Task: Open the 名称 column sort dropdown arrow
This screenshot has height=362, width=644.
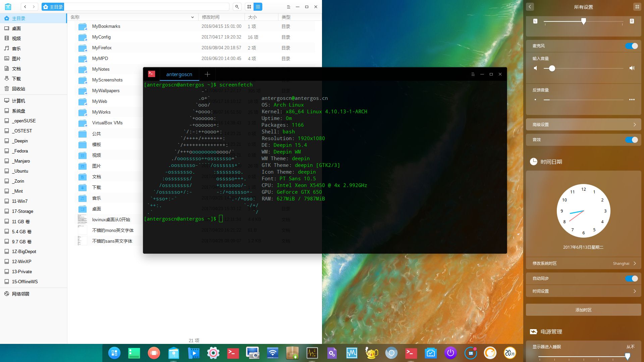Action: (x=192, y=17)
